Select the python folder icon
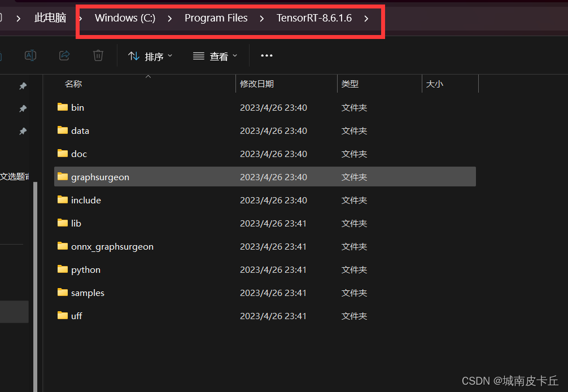Image resolution: width=568 pixels, height=392 pixels. tap(63, 269)
